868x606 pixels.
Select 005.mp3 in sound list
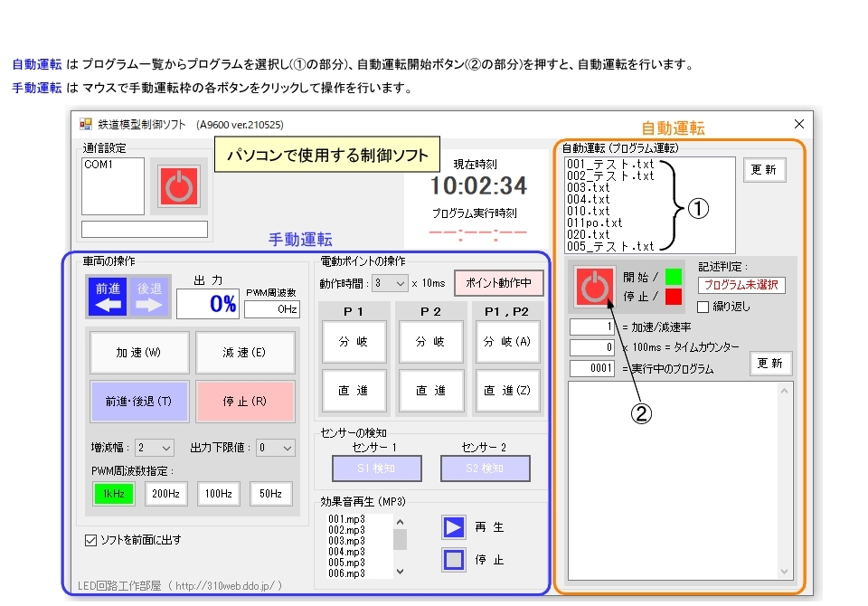347,563
